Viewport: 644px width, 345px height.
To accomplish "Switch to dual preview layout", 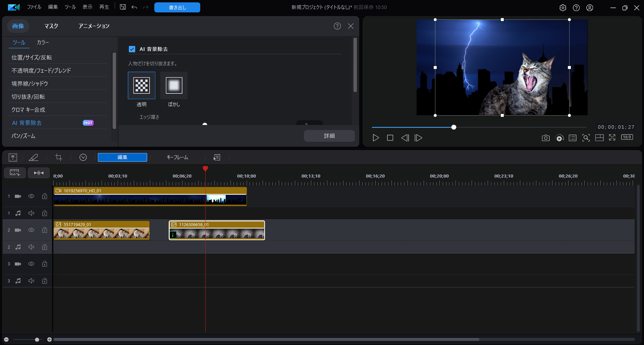I will pyautogui.click(x=599, y=137).
